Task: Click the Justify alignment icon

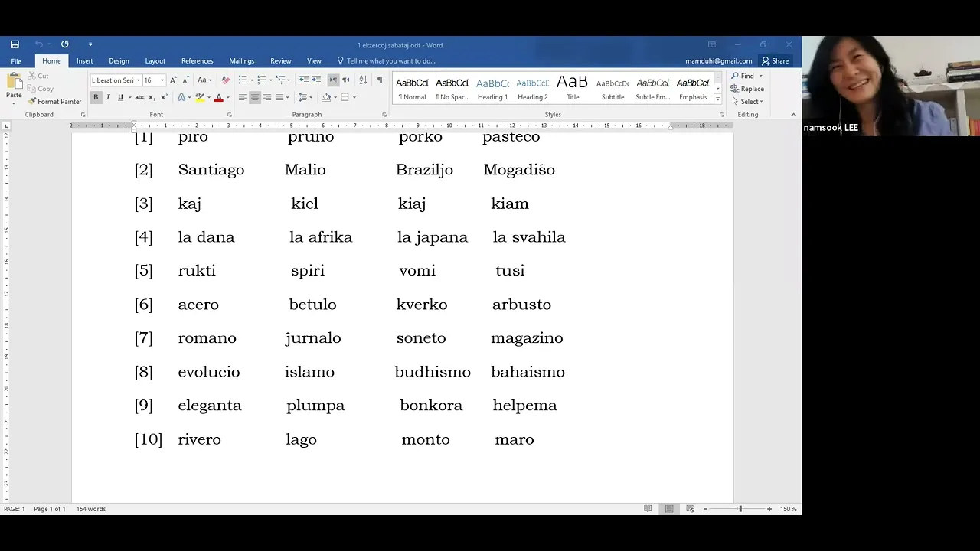Action: [279, 97]
